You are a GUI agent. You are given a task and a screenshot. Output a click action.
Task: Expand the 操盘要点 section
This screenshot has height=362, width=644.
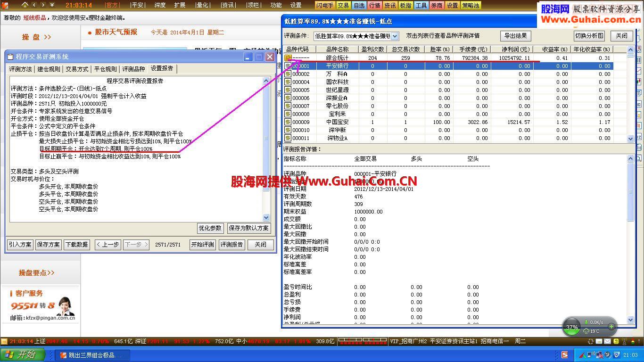[36, 273]
